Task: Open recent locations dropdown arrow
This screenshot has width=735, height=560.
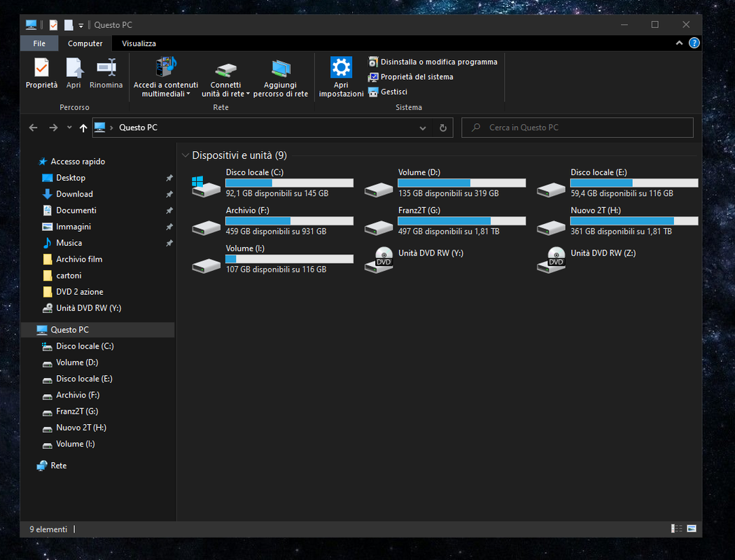Action: pyautogui.click(x=69, y=127)
